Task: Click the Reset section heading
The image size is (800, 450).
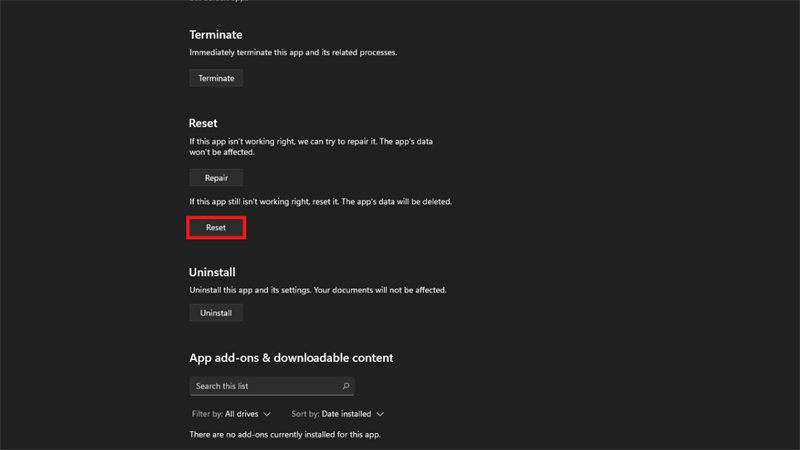Action: click(x=203, y=123)
